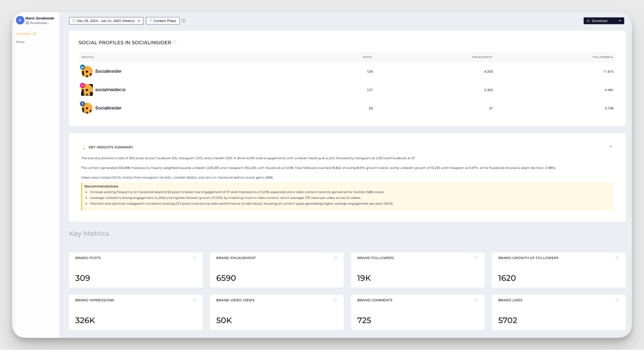Select the 326K Brand Impressions value

(x=85, y=320)
